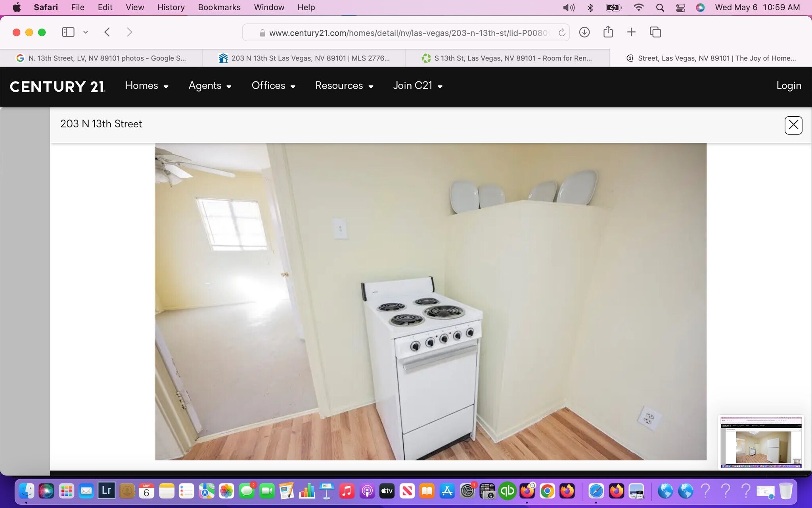
Task: Open the Safari app menu
Action: pyautogui.click(x=46, y=7)
